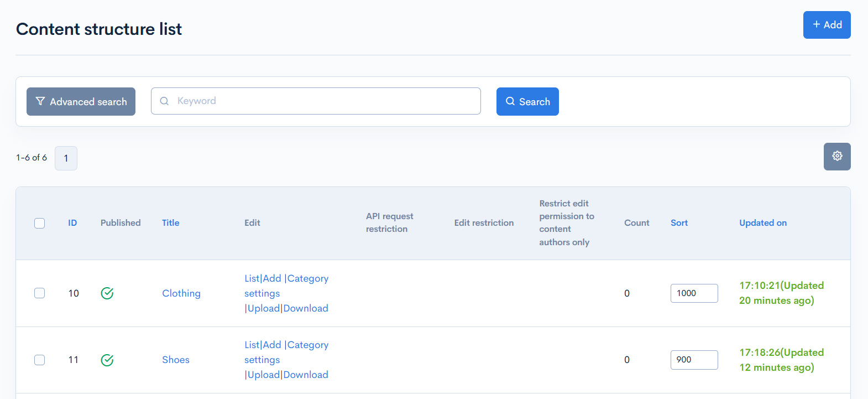Click the 17:18:26 updated timestamp
The height and width of the screenshot is (399, 868).
[x=781, y=360]
